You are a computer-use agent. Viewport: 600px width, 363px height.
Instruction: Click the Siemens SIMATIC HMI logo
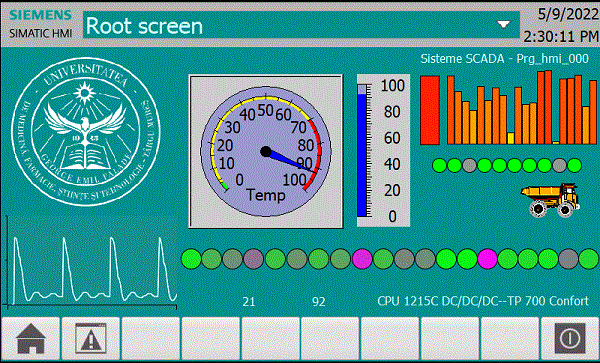click(41, 24)
